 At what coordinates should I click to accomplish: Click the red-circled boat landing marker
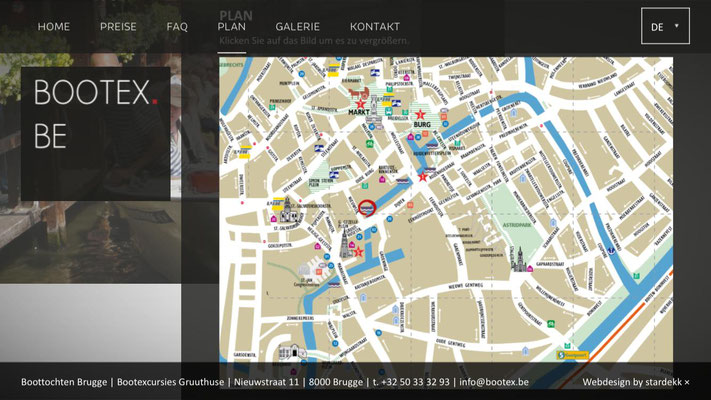[366, 208]
